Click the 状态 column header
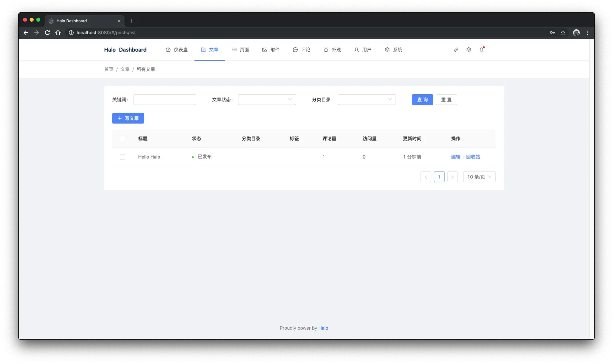Viewport: 613px width, 364px height. pyautogui.click(x=196, y=139)
